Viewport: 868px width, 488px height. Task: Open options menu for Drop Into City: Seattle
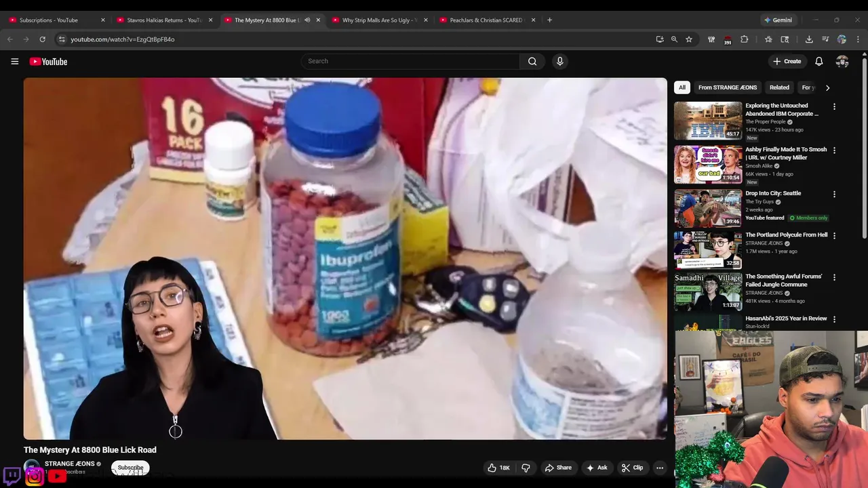834,194
